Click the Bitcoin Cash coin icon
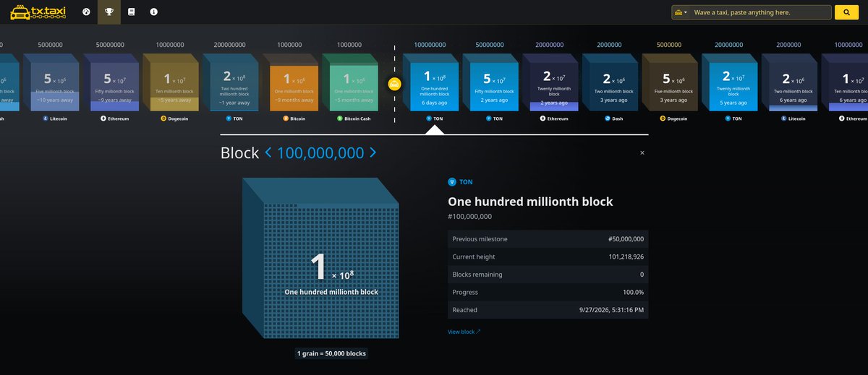868x375 pixels. click(339, 118)
